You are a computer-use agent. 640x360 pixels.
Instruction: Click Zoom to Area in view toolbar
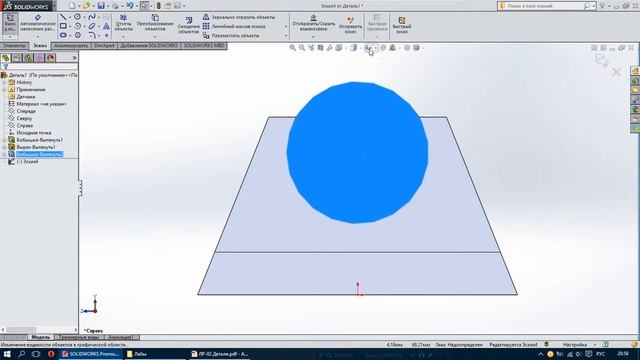tap(302, 48)
